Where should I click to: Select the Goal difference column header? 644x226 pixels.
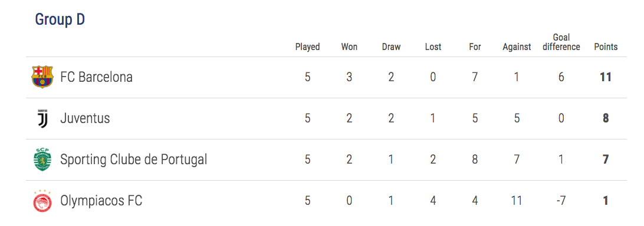point(561,42)
